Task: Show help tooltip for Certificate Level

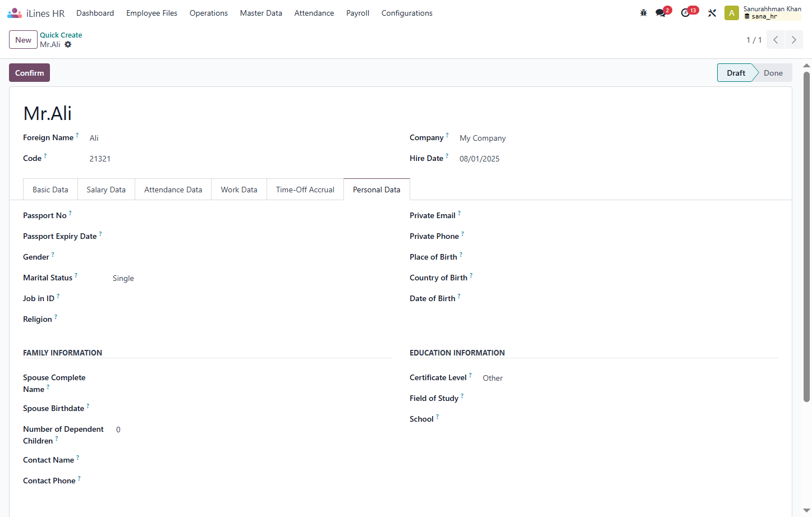Action: pyautogui.click(x=470, y=375)
